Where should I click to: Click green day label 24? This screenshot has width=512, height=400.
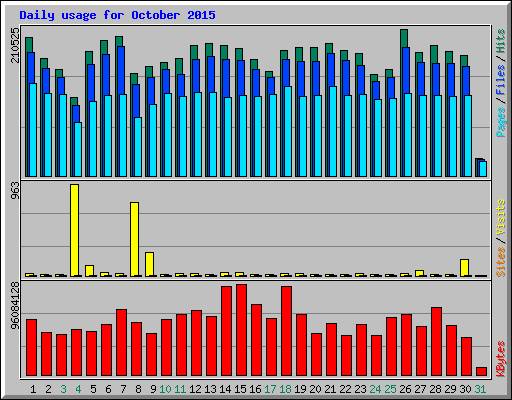pyautogui.click(x=375, y=389)
